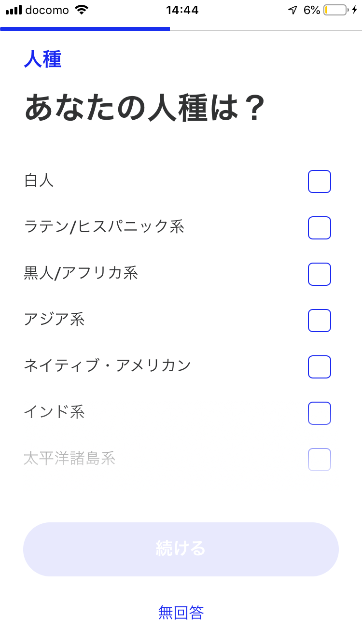
Task: Check the 白人 checkbox
Action: click(x=320, y=182)
